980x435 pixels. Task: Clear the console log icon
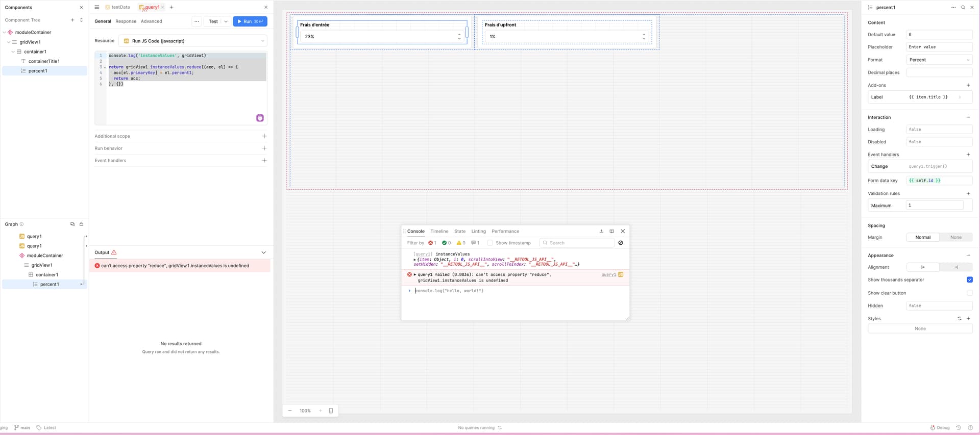click(621, 243)
